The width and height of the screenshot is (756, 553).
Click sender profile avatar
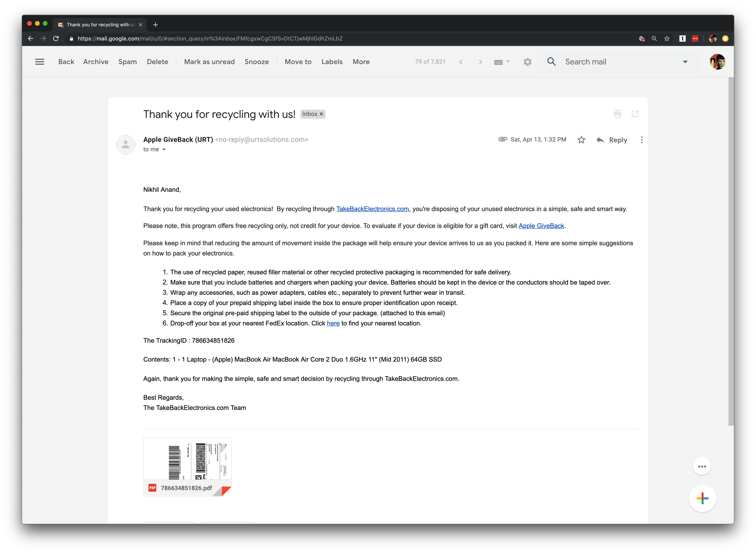click(x=125, y=144)
